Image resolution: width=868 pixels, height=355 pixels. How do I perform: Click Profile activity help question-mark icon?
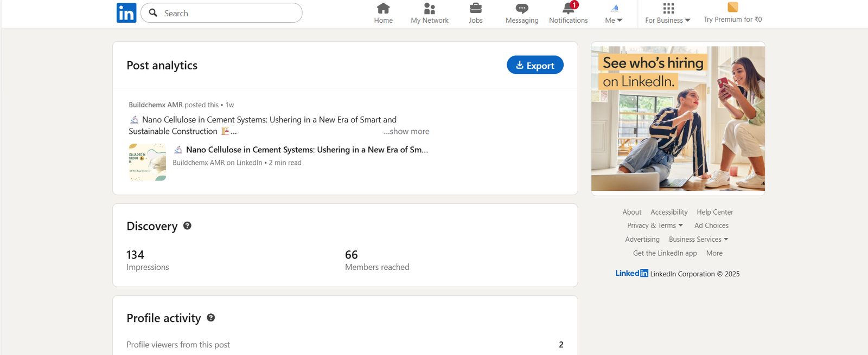pos(211,318)
